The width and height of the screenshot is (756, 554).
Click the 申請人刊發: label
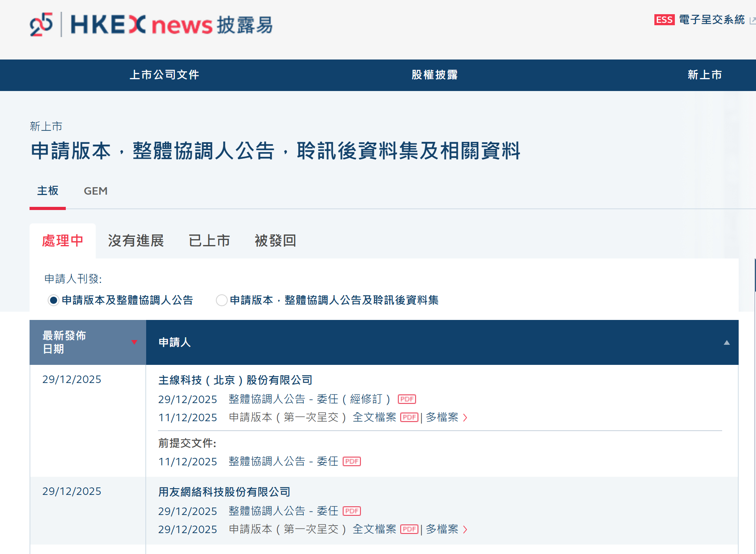point(73,279)
